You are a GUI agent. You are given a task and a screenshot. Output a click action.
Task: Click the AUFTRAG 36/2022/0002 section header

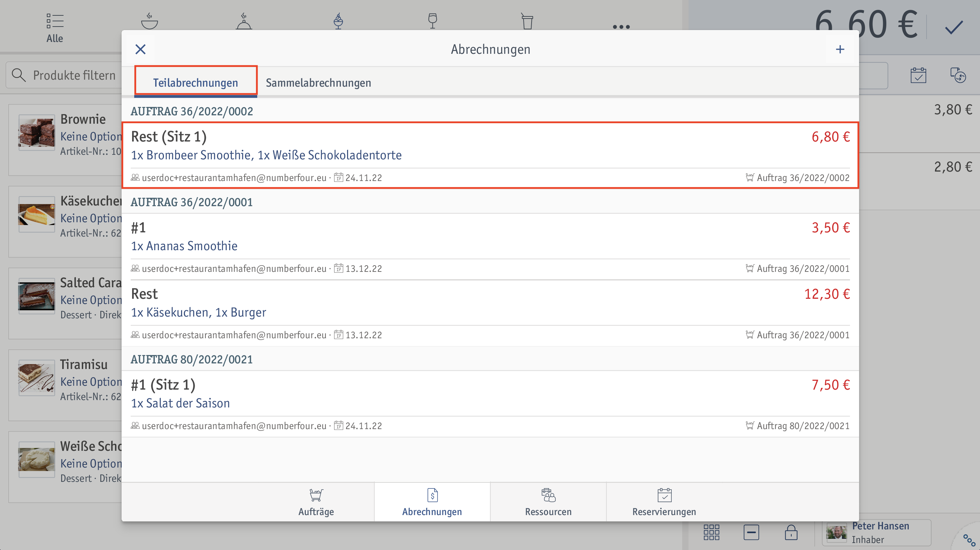[x=192, y=111]
